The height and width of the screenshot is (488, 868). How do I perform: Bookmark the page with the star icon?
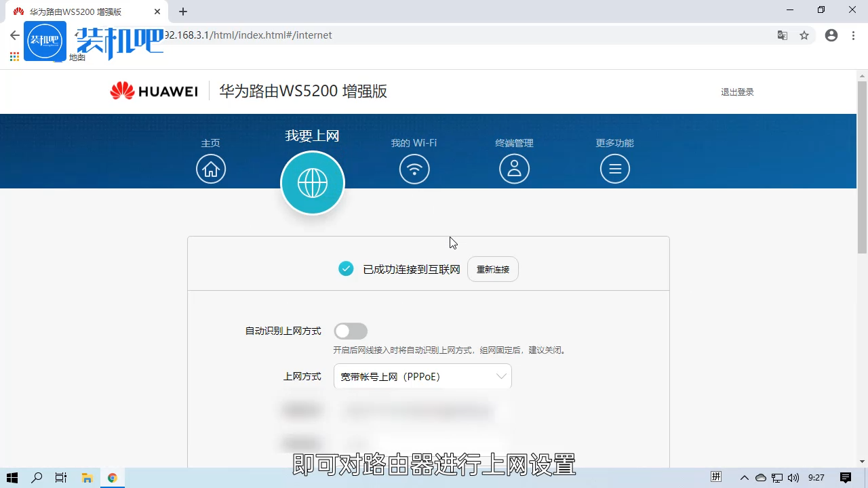[804, 35]
